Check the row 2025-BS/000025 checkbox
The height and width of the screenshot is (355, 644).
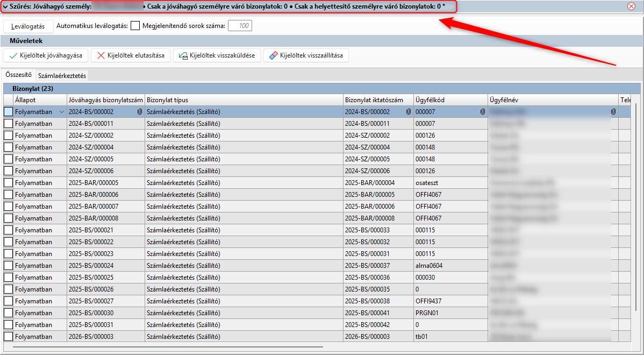(x=8, y=277)
